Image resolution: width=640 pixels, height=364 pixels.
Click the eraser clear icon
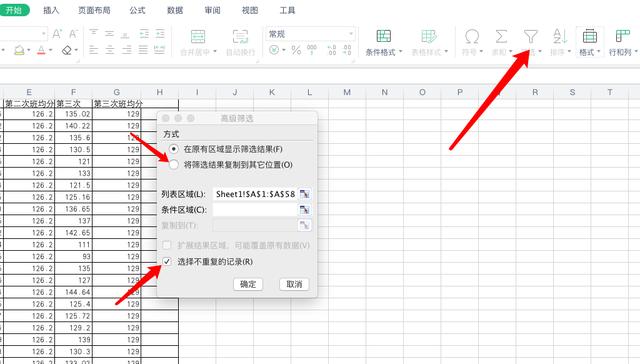point(67,50)
